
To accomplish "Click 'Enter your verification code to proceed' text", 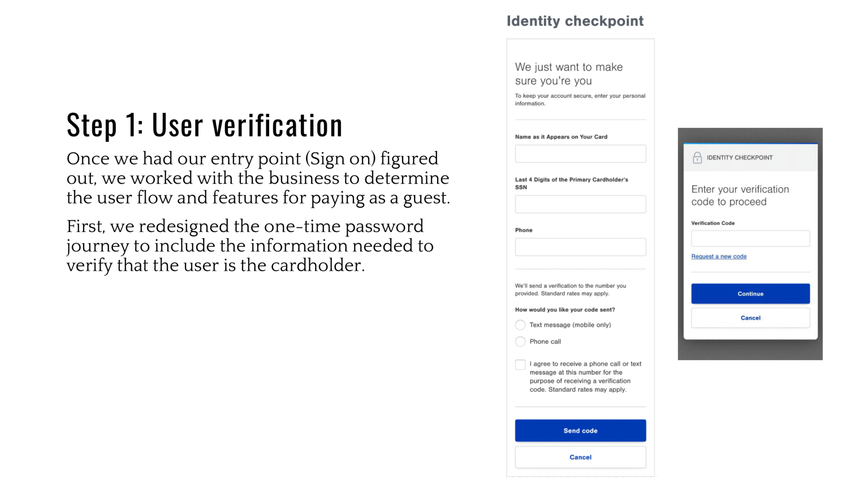I will (x=740, y=196).
